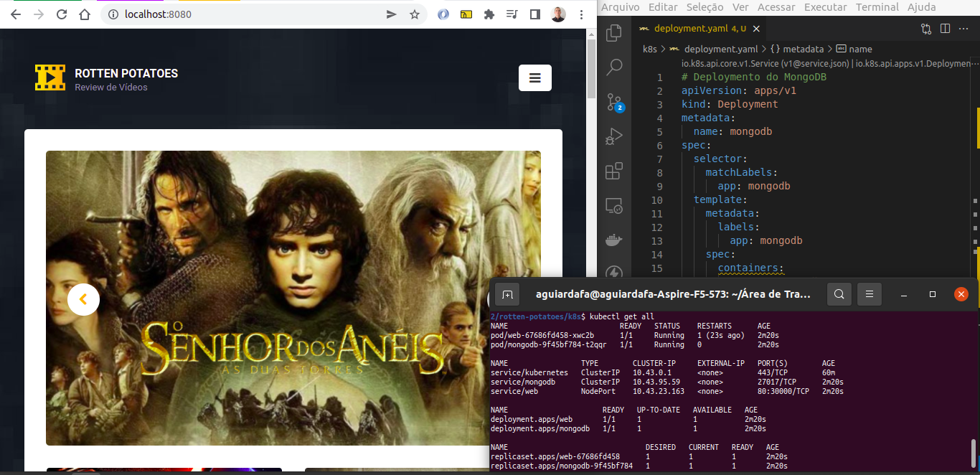
Task: Open the Extensions view in VS Code
Action: tap(614, 171)
